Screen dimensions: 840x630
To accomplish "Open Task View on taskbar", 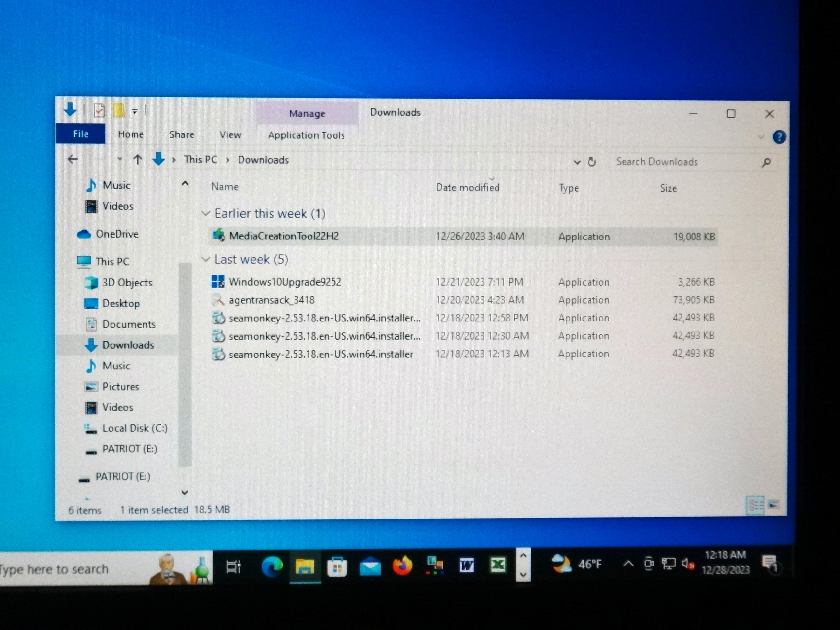I will (x=233, y=566).
